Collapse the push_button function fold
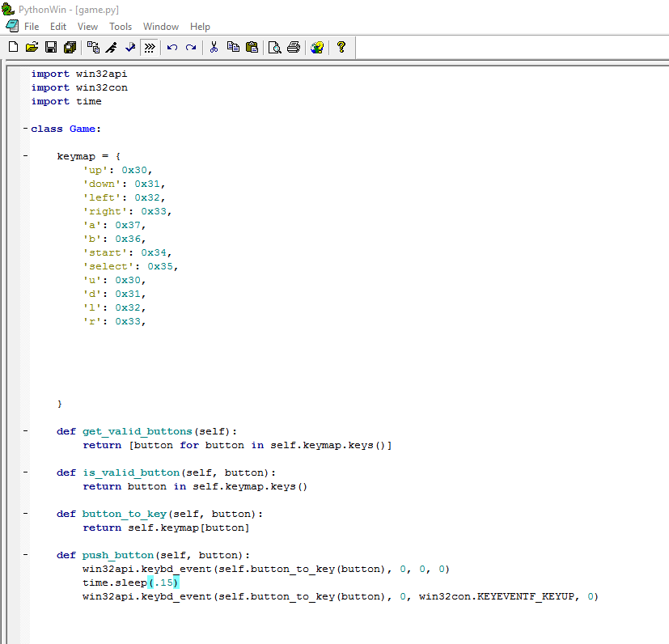This screenshot has height=644, width=669. click(26, 555)
